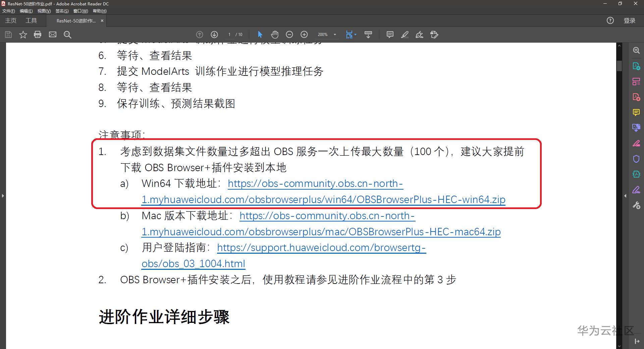Open the stamp tool in toolbar
This screenshot has width=644, height=349.
(x=434, y=35)
